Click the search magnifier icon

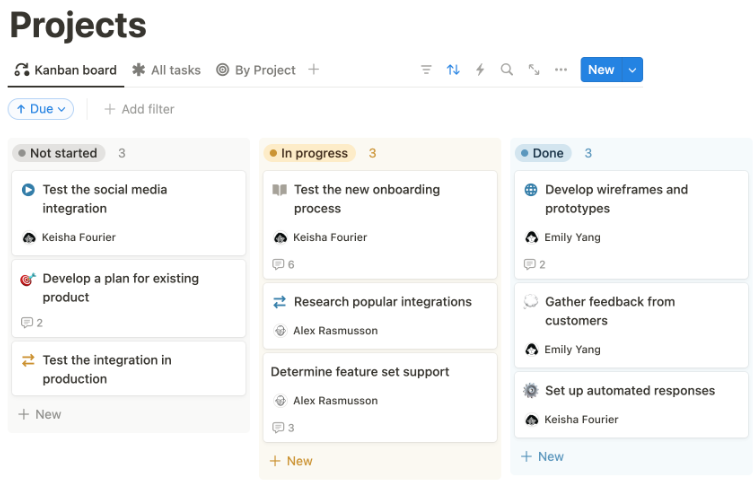(507, 70)
